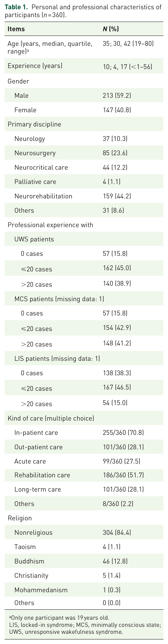Click the Female row label

(25, 110)
